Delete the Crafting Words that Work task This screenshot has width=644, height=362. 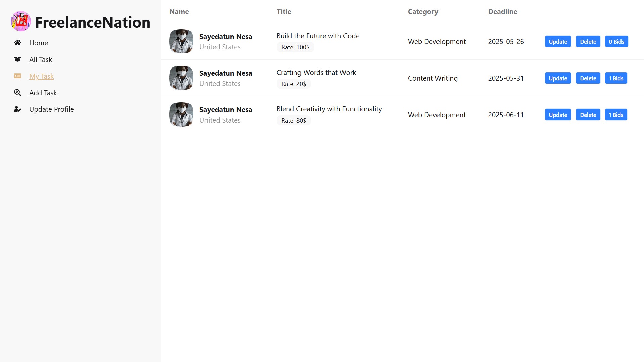pos(588,78)
